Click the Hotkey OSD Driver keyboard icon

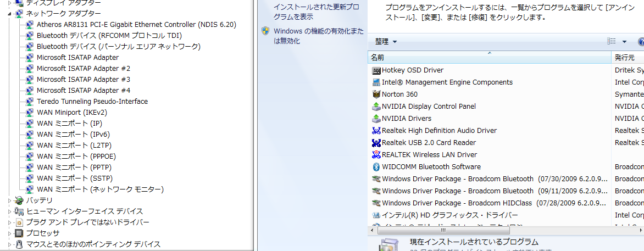tap(376, 71)
